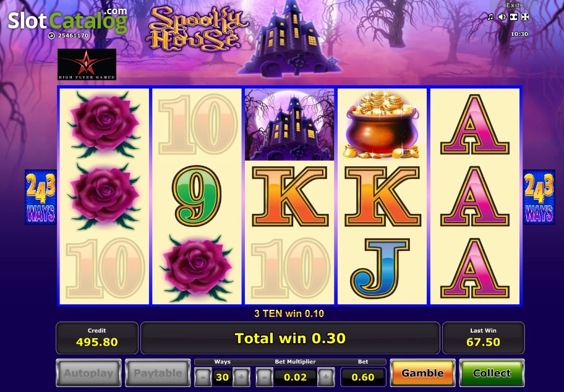Click the horizontal stretch screen icon
This screenshot has width=564, height=392.
pyautogui.click(x=514, y=17)
